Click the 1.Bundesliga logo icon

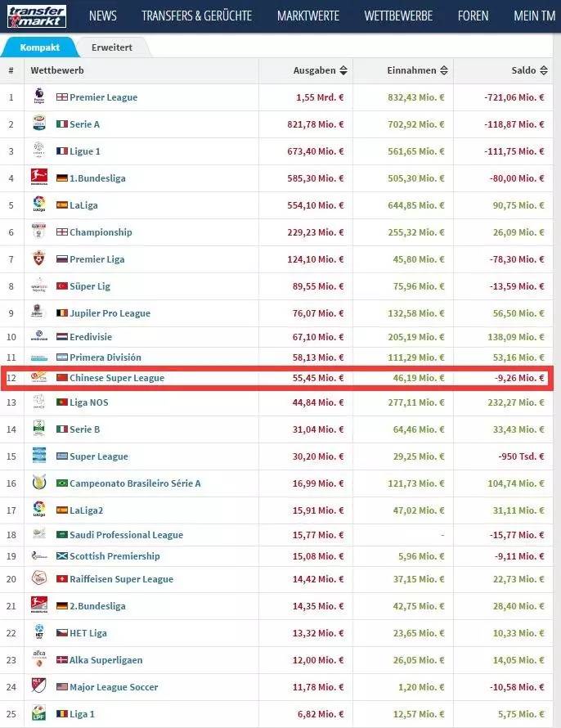tap(38, 178)
